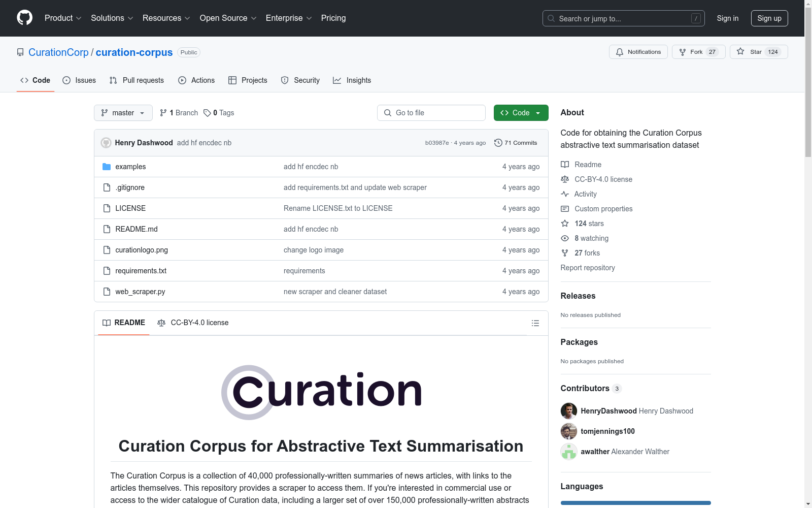Switch to the Pull requests tab

[137, 80]
